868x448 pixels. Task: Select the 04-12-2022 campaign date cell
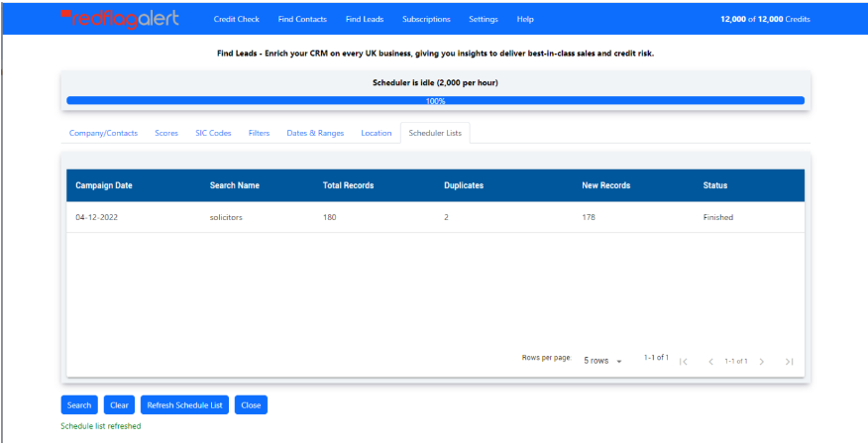pyautogui.click(x=97, y=218)
